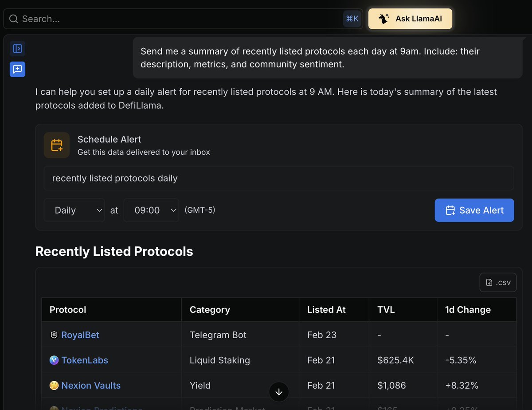532x410 pixels.
Task: Click the $625.4K TVL value
Action: [x=395, y=360]
